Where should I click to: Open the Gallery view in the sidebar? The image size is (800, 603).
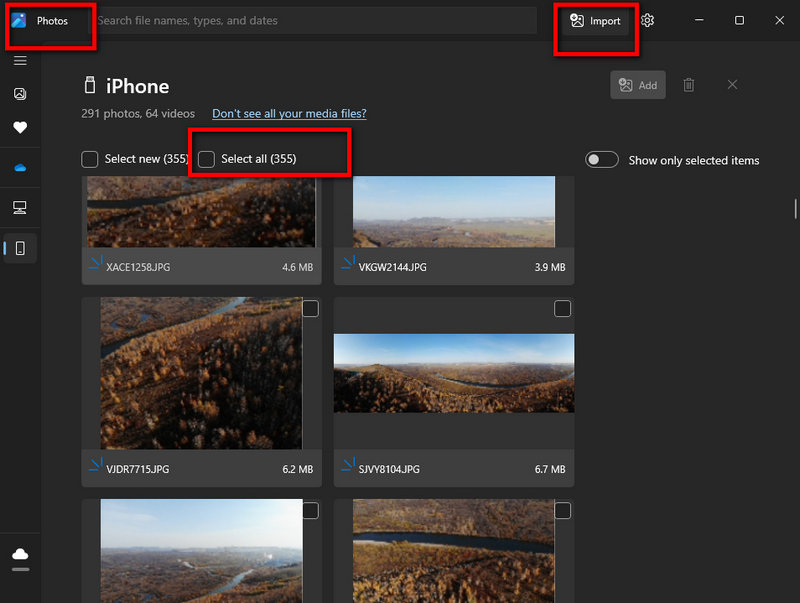click(x=20, y=94)
